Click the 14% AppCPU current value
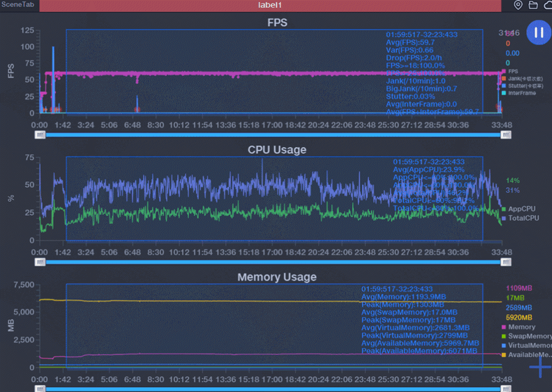Viewport: 552px width, 392px height. click(513, 181)
